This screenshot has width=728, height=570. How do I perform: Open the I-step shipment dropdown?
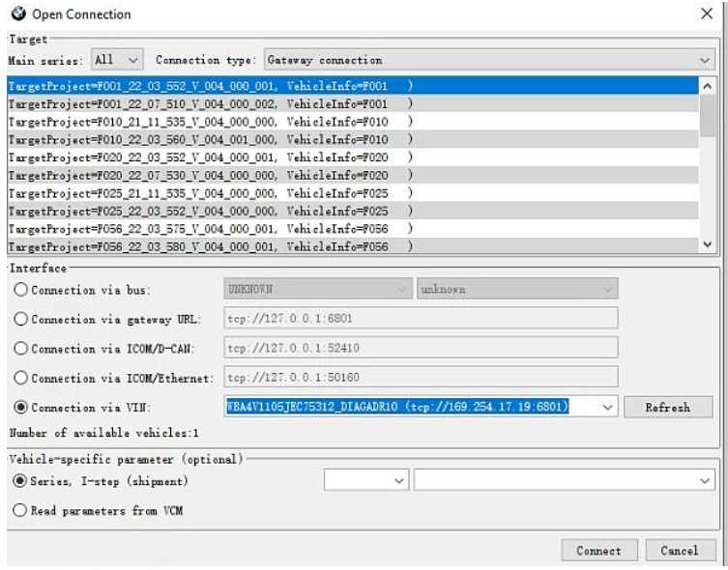tap(564, 480)
